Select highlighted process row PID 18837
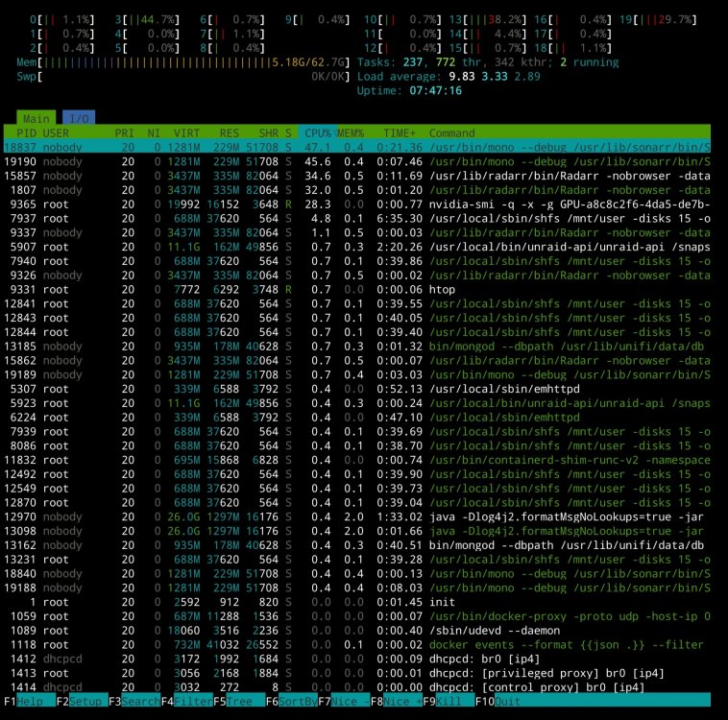728x720 pixels. tap(357, 147)
